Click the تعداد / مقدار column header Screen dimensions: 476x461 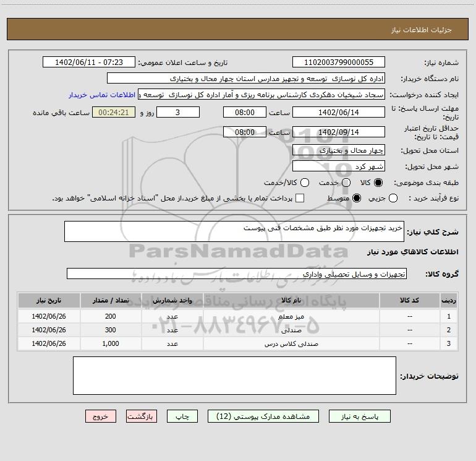(x=111, y=301)
